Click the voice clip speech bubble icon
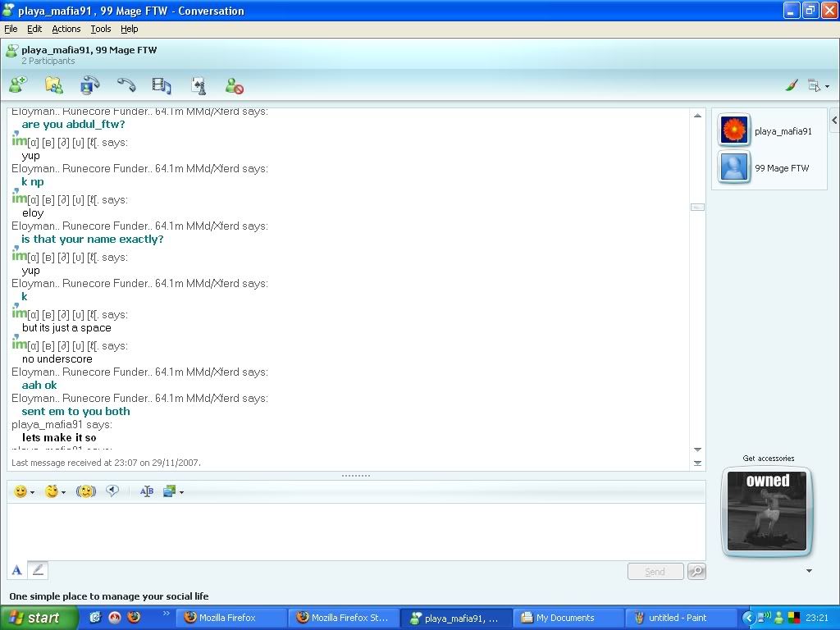Viewport: 840px width, 630px height. (x=112, y=491)
